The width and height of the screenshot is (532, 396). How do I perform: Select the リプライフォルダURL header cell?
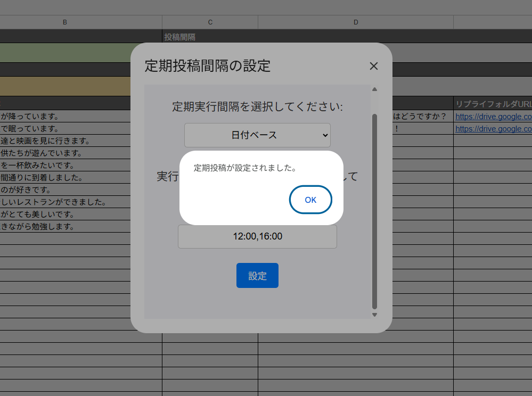pyautogui.click(x=492, y=103)
